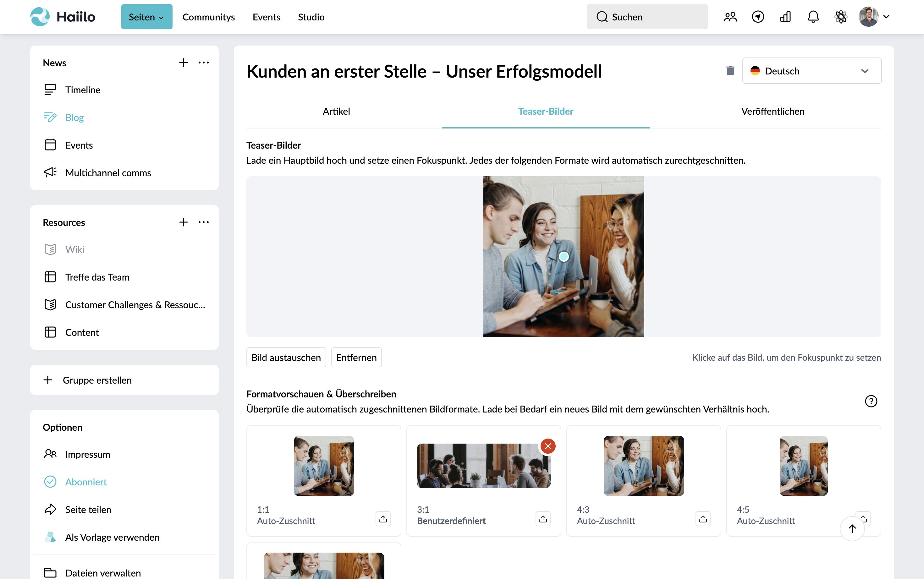924x579 pixels.
Task: Select the 4:5 preview thumbnail
Action: pos(803,466)
